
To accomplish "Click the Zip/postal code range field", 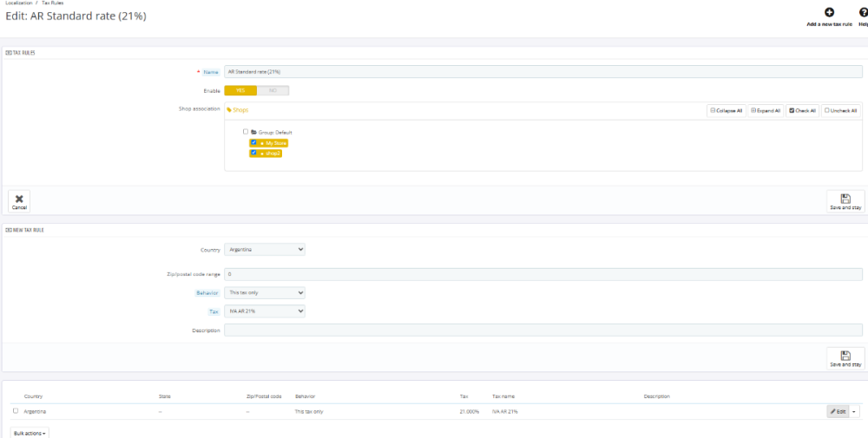I will (542, 274).
